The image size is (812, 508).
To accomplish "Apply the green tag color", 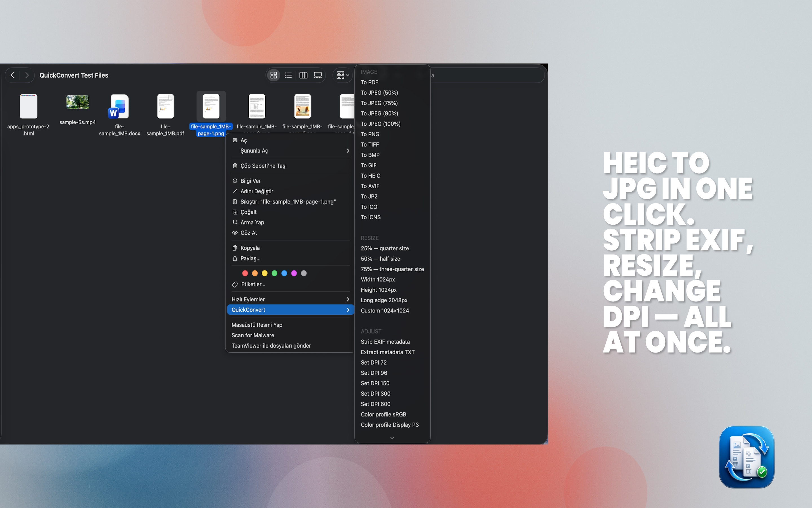I will click(274, 273).
